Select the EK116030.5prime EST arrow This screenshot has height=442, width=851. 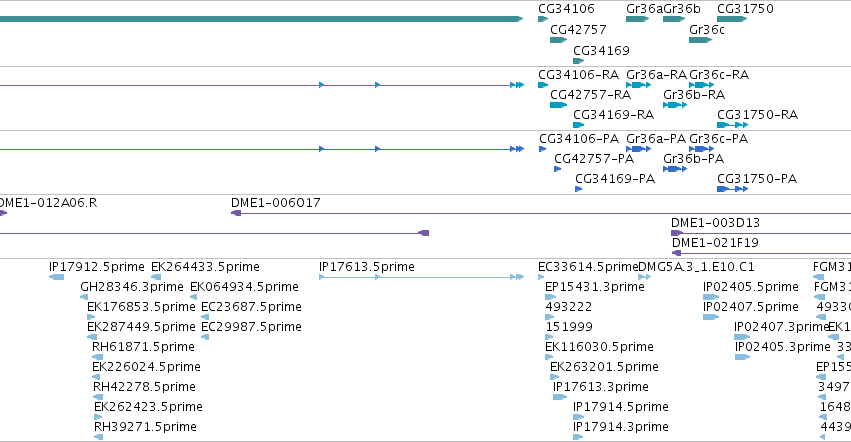click(x=549, y=357)
